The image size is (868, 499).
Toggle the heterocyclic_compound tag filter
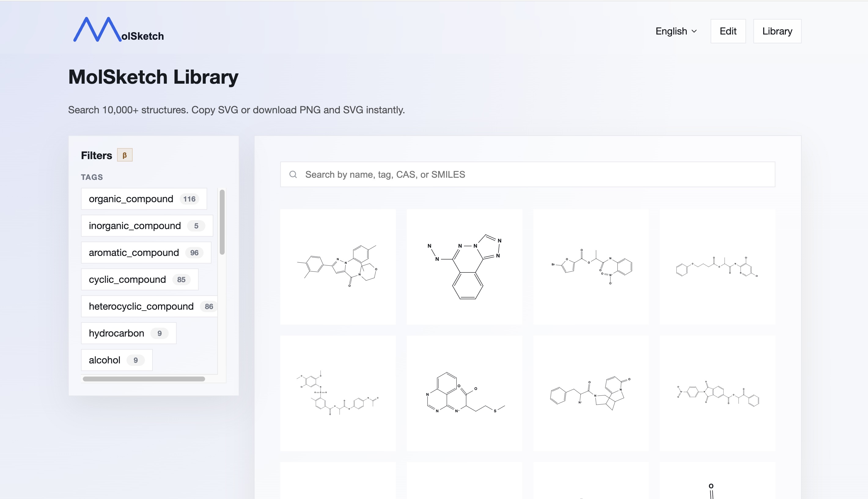click(149, 306)
